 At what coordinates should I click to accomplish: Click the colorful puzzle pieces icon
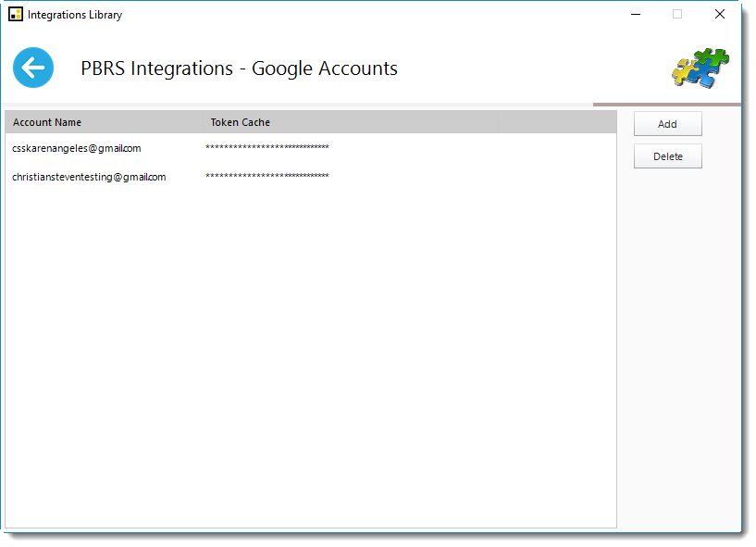point(700,68)
